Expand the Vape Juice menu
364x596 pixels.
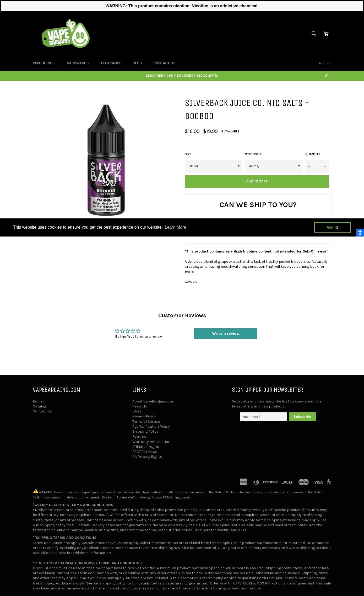[44, 63]
